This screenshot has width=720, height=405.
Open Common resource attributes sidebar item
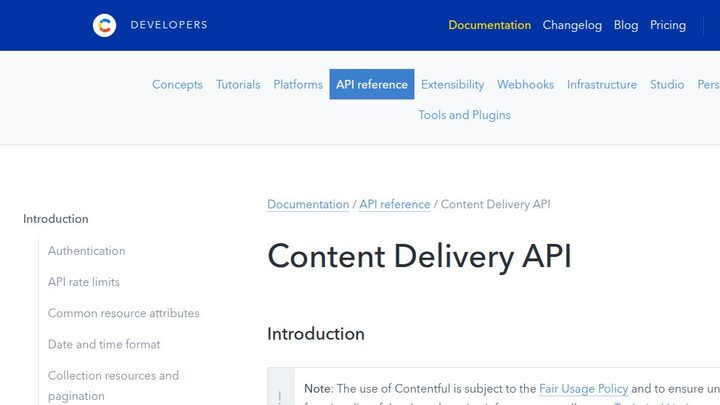click(x=124, y=313)
